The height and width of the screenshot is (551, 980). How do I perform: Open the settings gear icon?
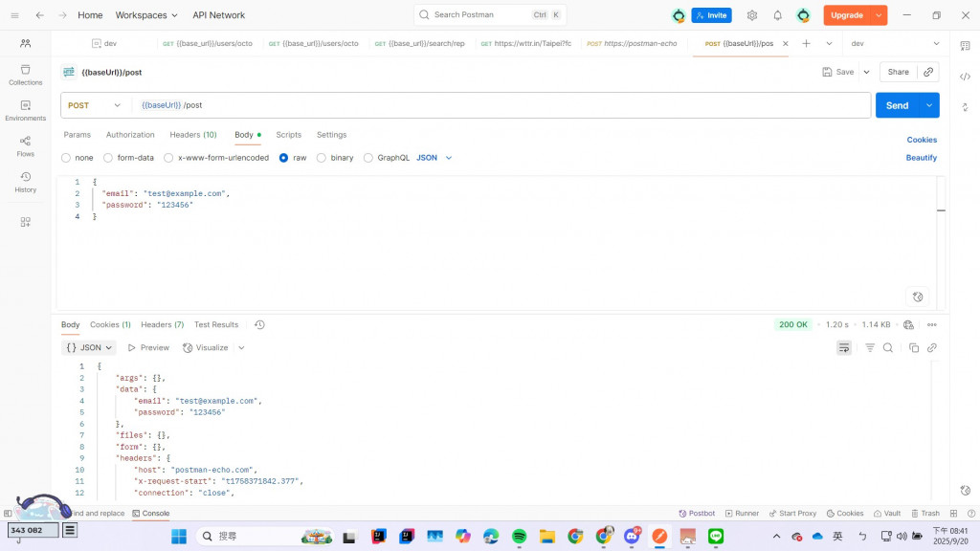[752, 15]
